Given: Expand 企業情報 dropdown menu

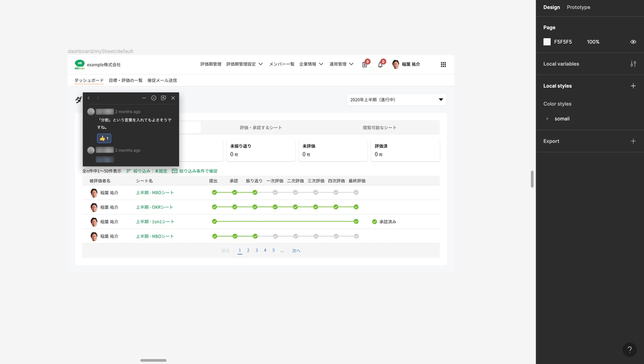Looking at the screenshot, I should click(x=311, y=64).
